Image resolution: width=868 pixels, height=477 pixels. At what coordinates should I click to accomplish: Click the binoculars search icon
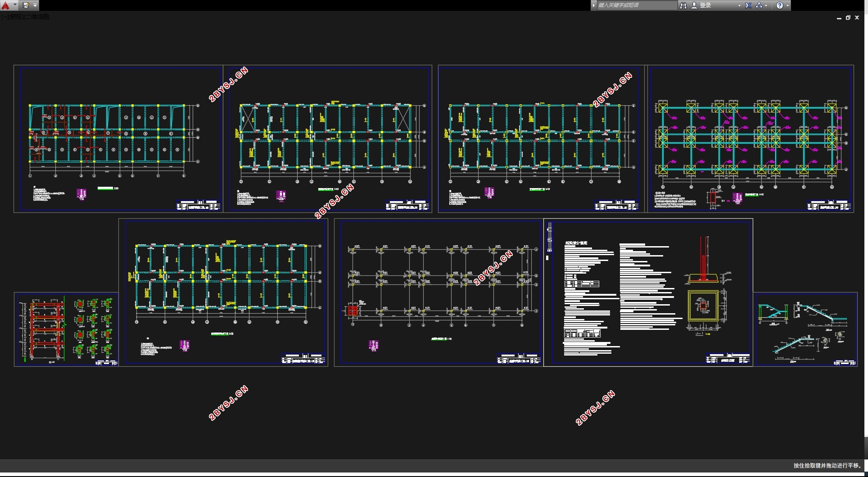click(683, 5)
